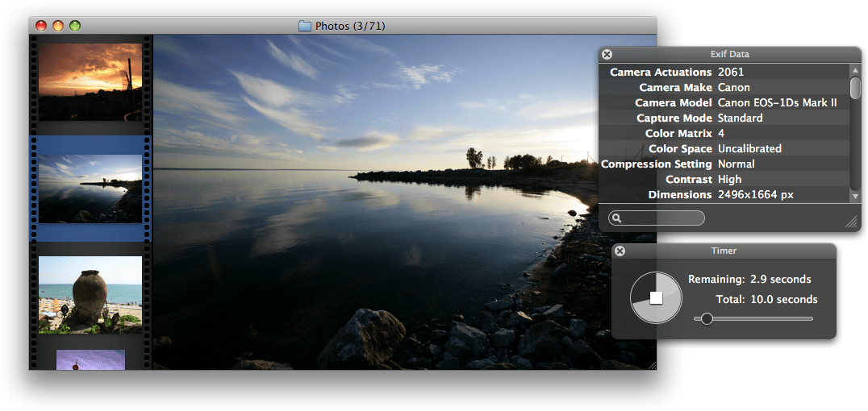Minimize the Photos window with yellow button

[58, 26]
